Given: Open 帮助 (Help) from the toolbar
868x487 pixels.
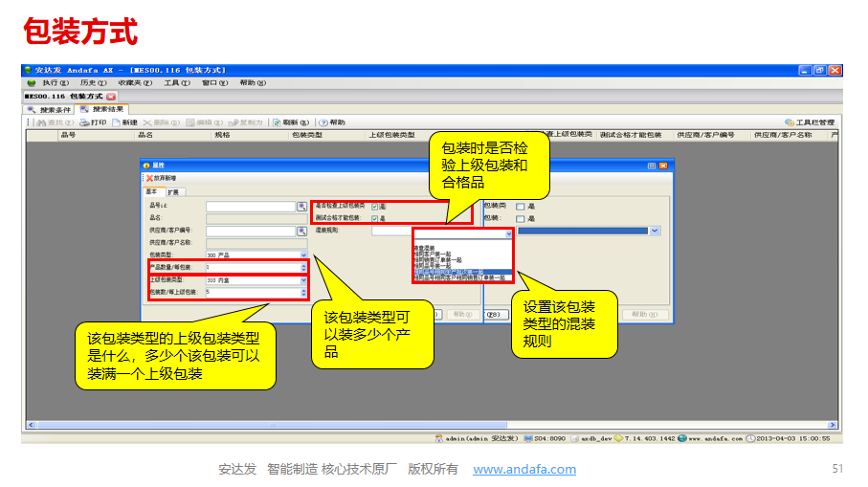Looking at the screenshot, I should click(x=332, y=122).
